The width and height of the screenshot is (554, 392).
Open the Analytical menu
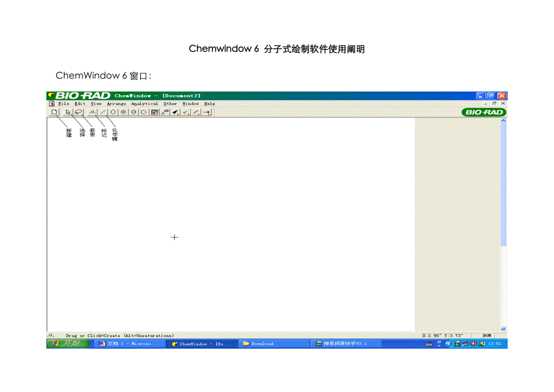[x=145, y=104]
